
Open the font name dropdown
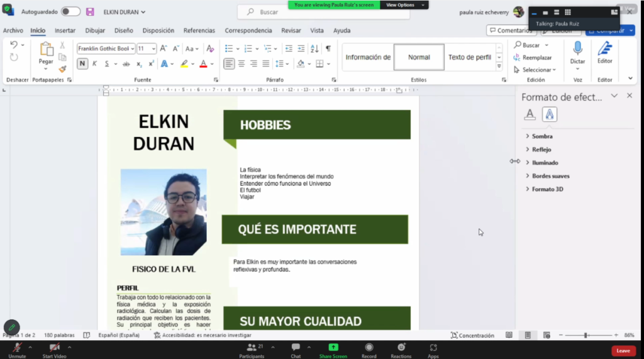(x=133, y=48)
